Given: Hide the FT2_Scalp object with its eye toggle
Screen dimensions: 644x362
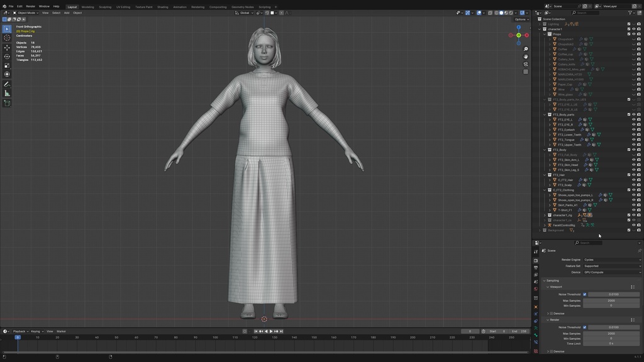Looking at the screenshot, I should pyautogui.click(x=634, y=185).
